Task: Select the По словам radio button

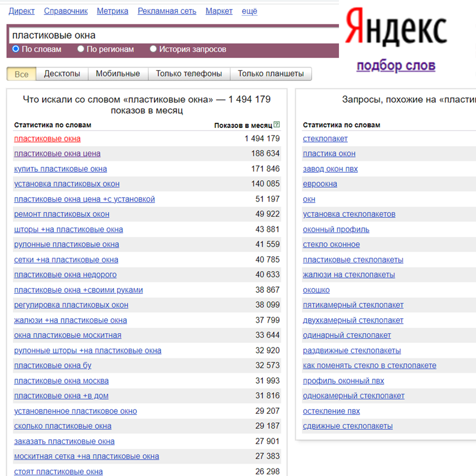Action: pyautogui.click(x=16, y=49)
